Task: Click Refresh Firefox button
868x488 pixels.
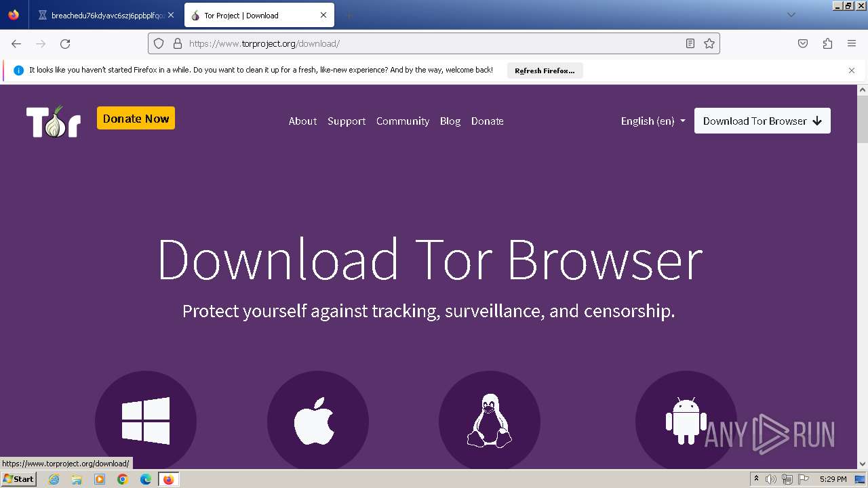Action: 545,70
